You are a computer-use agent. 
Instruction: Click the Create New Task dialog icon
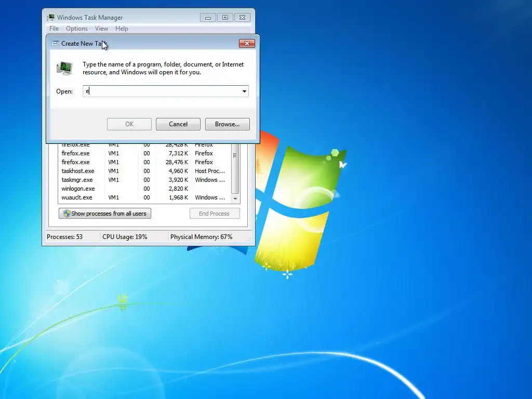coord(55,44)
